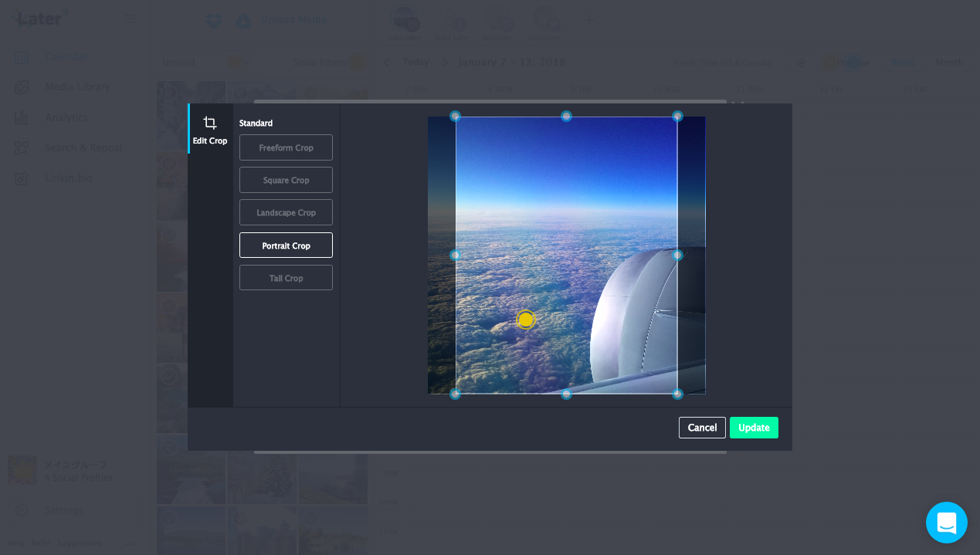Go to previous week arrow
980x555 pixels.
pyautogui.click(x=387, y=63)
